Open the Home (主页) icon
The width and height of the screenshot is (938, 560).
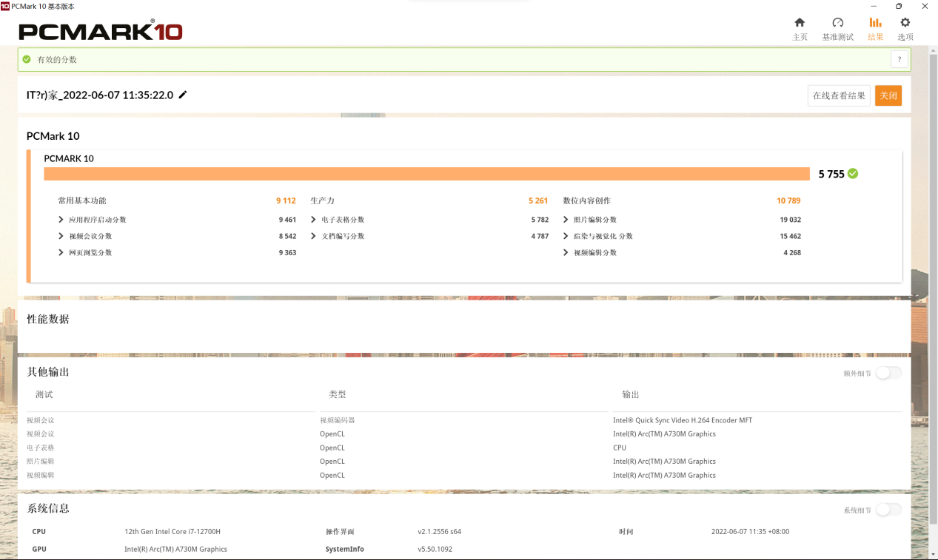[800, 23]
